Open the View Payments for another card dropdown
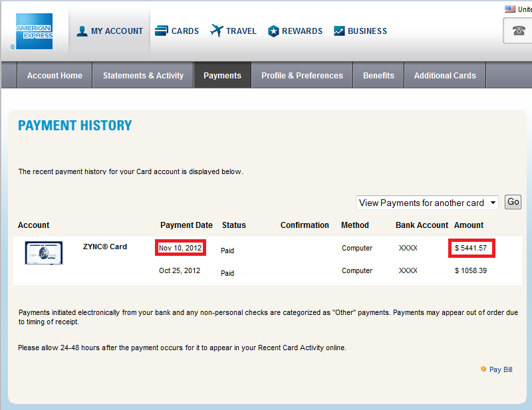The width and height of the screenshot is (532, 410). click(x=423, y=202)
